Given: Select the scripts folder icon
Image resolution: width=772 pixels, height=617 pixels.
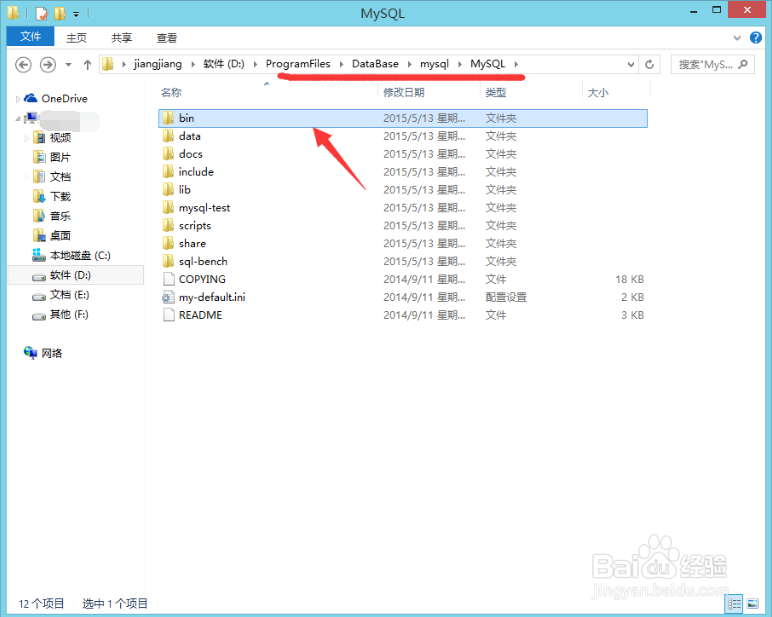Looking at the screenshot, I should (x=168, y=225).
